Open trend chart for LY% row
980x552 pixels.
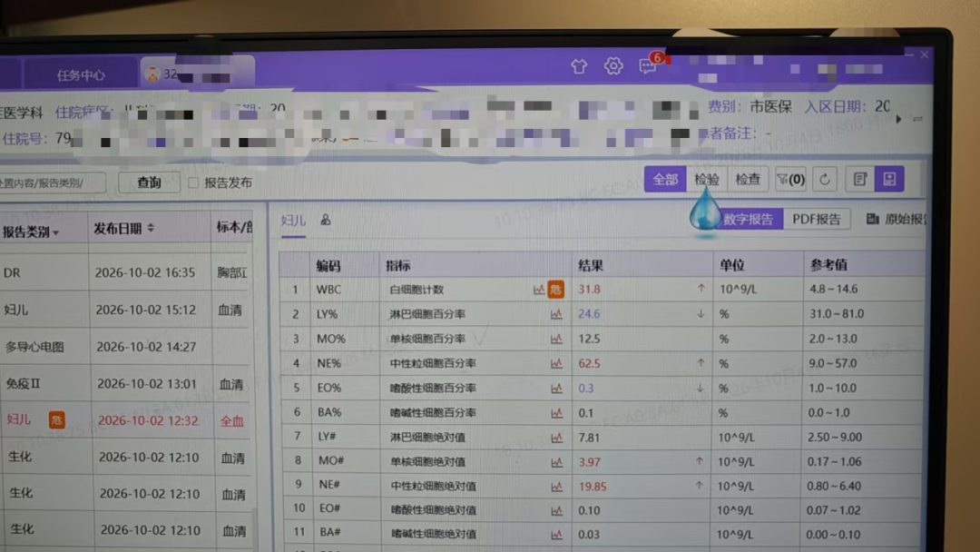[x=556, y=314]
